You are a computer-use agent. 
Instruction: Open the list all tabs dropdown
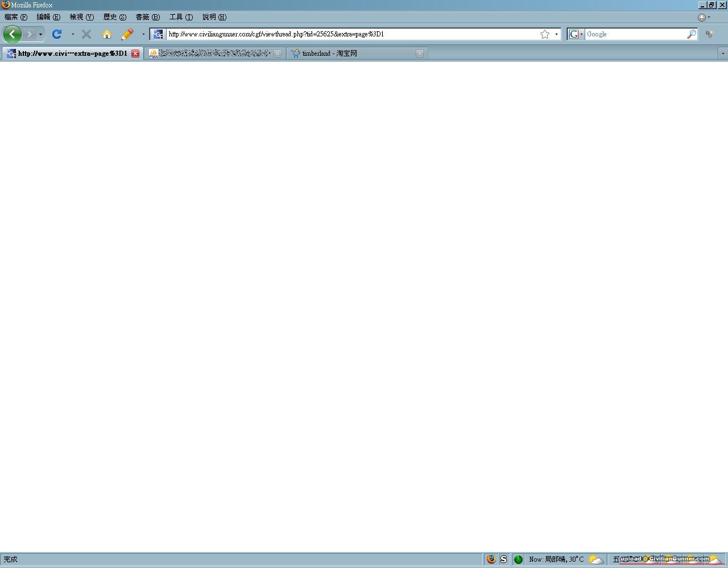tap(722, 53)
